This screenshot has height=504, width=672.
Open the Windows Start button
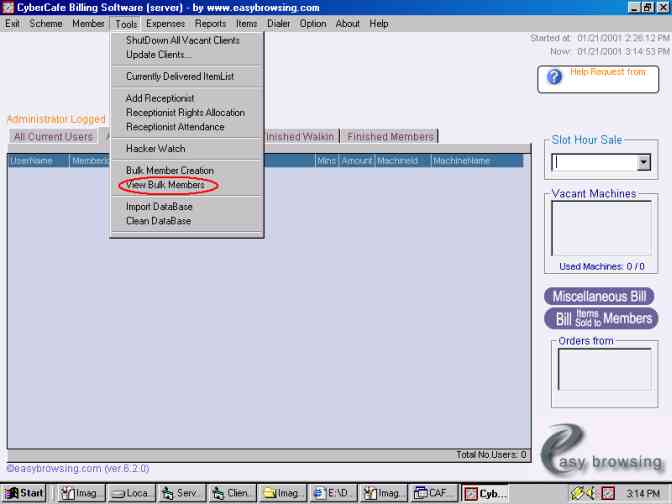point(25,493)
